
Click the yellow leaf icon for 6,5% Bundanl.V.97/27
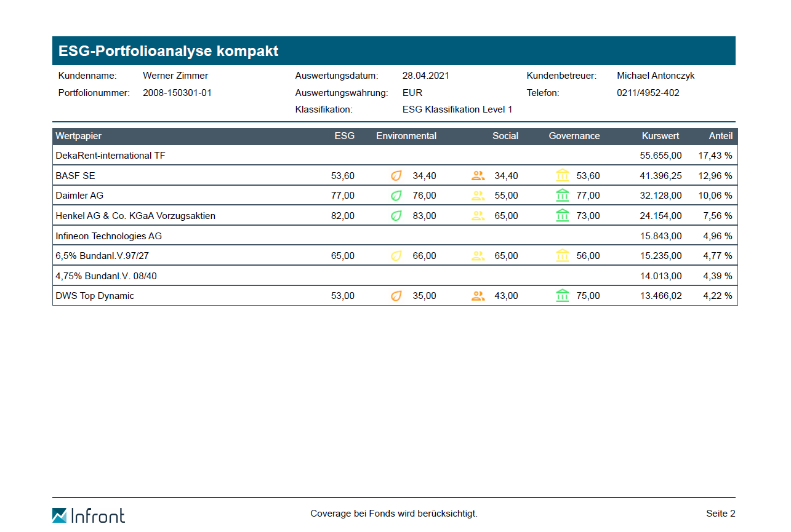[396, 256]
